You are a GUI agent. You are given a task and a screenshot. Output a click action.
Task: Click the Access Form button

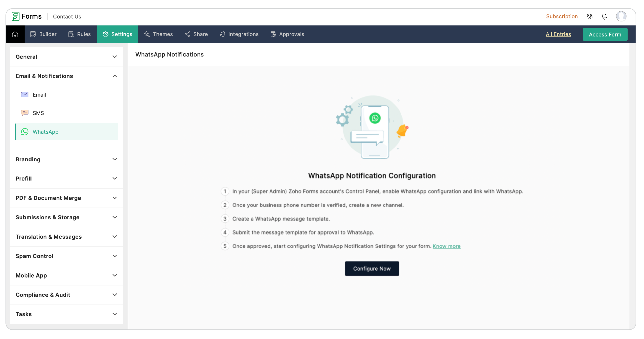[x=605, y=34]
